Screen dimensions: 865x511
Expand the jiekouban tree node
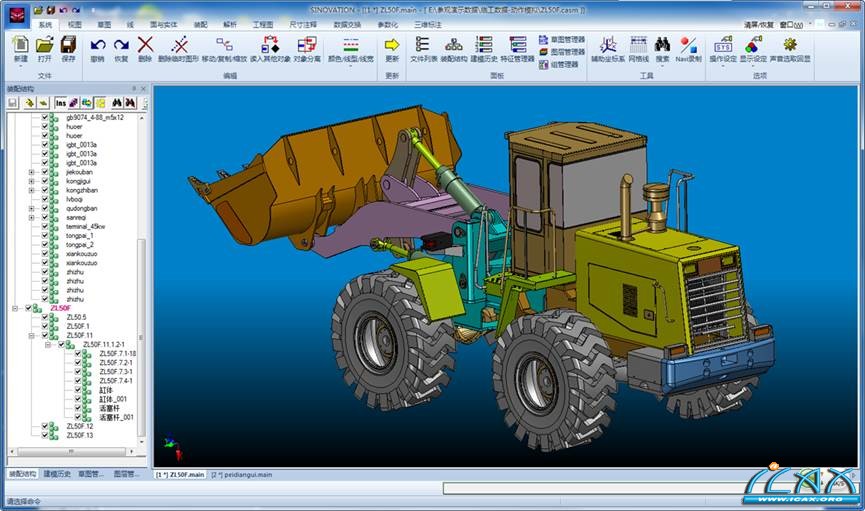(32, 172)
